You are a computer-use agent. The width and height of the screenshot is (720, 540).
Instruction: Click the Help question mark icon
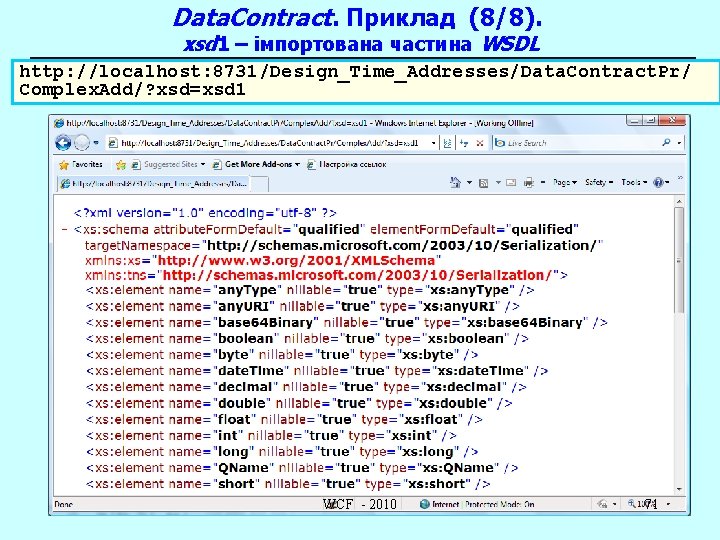(x=658, y=183)
